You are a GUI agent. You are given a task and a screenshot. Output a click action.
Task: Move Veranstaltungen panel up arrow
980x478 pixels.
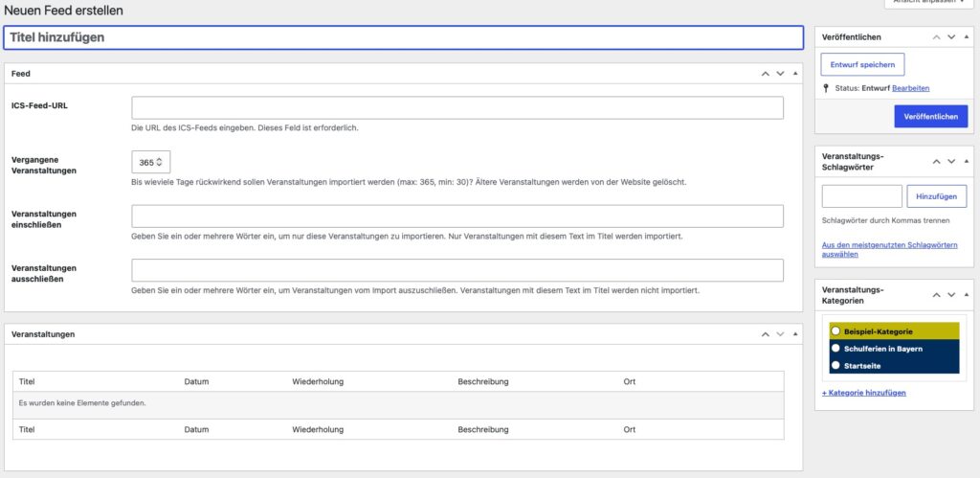click(x=765, y=334)
